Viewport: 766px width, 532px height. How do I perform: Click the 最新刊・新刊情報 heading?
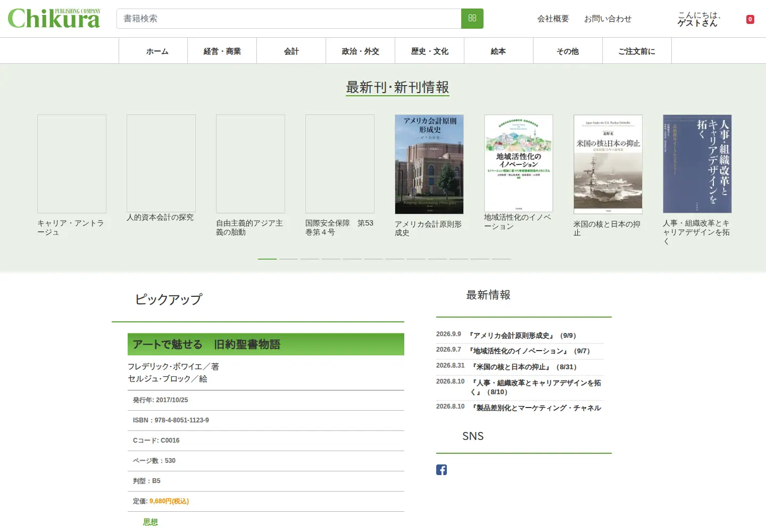(397, 87)
